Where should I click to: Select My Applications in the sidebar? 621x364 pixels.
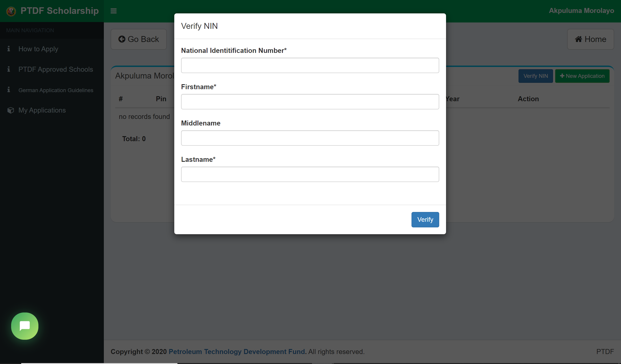(x=42, y=110)
